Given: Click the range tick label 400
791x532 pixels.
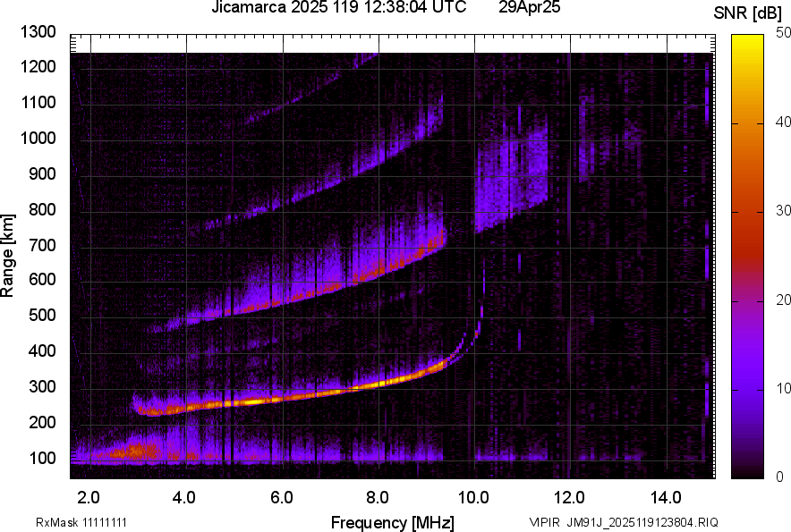Looking at the screenshot, I should [42, 350].
